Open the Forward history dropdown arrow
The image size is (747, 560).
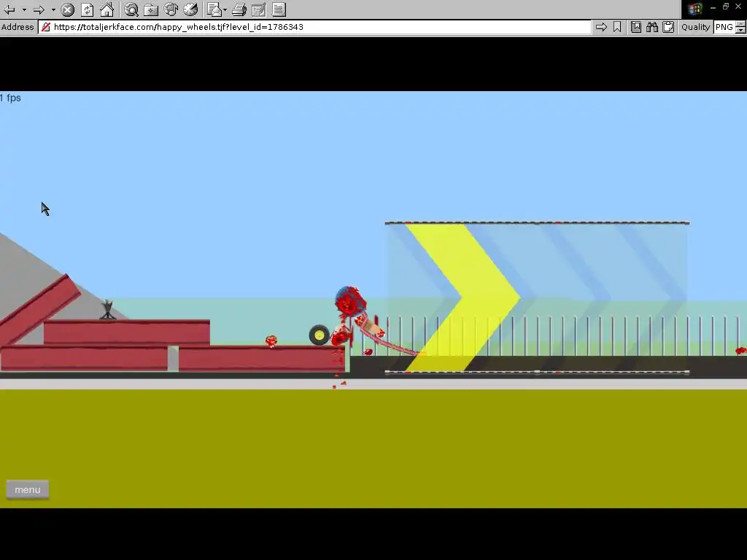(x=53, y=9)
